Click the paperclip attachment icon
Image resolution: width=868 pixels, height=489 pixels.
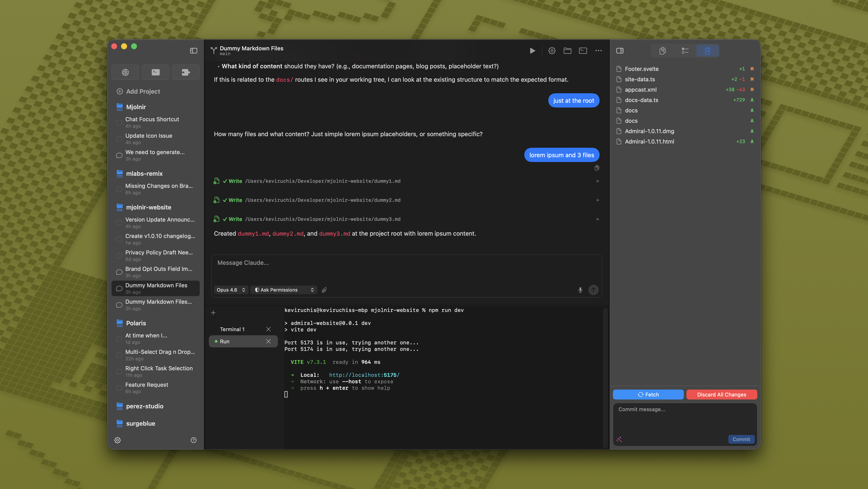[x=324, y=290]
